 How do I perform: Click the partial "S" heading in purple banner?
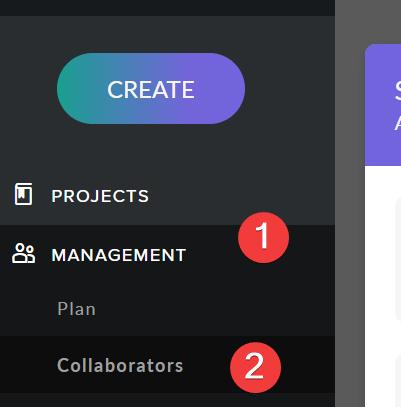pyautogui.click(x=398, y=90)
